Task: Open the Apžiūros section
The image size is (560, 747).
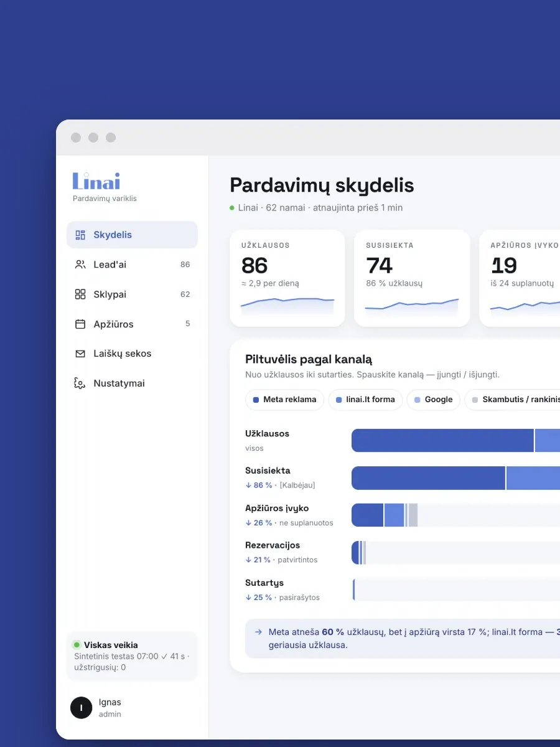Action: pos(132,324)
